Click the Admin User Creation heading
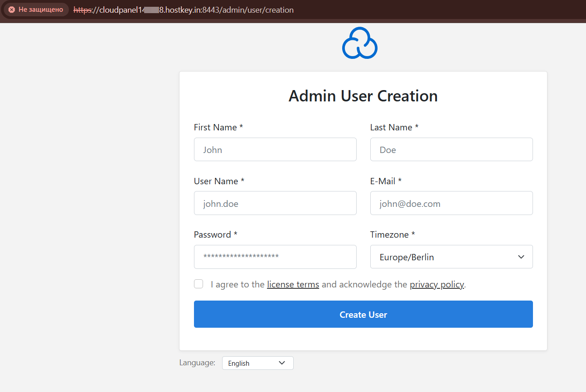Screen dimensions: 586x392 pos(363,96)
